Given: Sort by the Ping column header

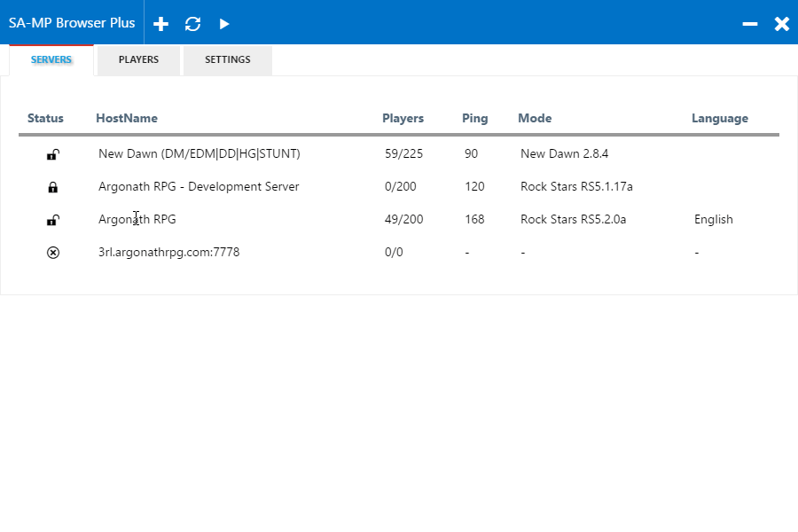Looking at the screenshot, I should 475,119.
